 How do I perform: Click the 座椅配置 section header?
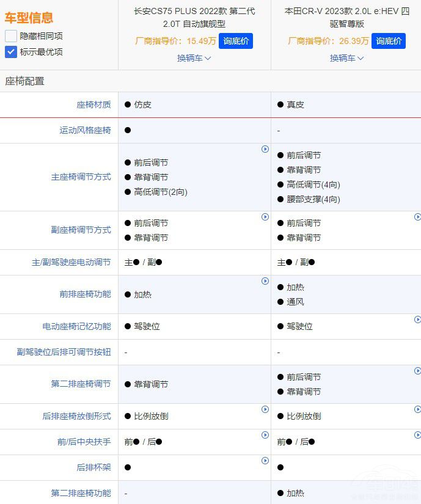(x=24, y=81)
